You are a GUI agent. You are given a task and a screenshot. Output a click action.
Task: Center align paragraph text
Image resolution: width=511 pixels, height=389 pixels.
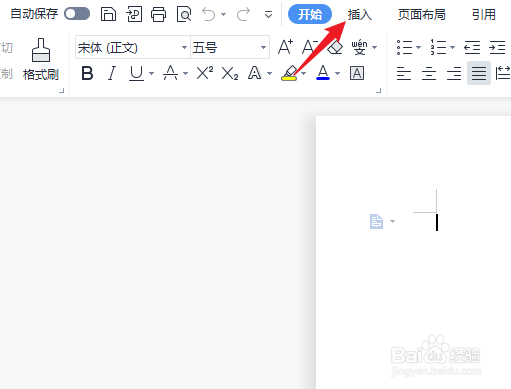(429, 73)
